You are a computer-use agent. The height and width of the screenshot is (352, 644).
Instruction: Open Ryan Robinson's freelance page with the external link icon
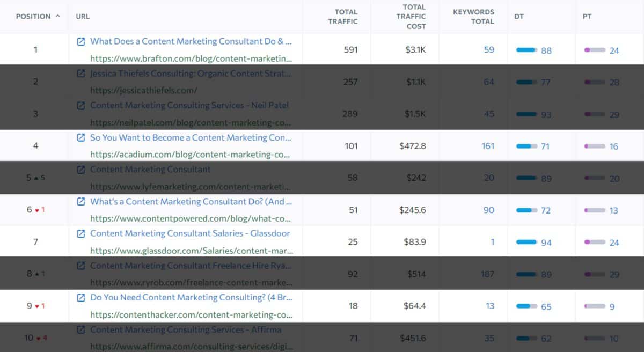coord(80,265)
